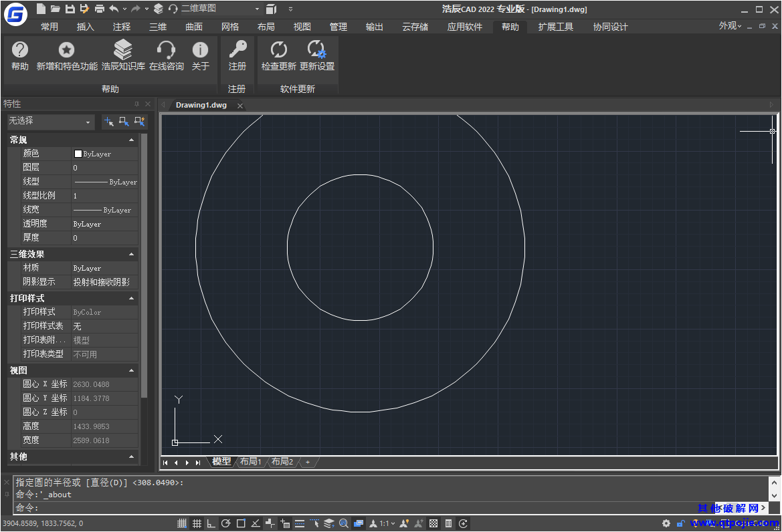Viewport: 782px width, 532px height.
Task: Click the layers icon in quick access toolbar
Action: [x=159, y=9]
